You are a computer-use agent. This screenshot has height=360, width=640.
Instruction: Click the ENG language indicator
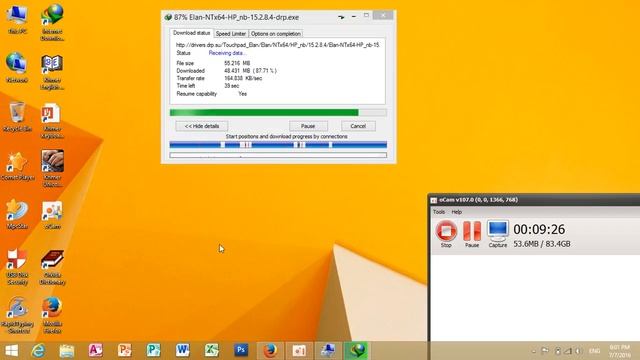tap(594, 351)
